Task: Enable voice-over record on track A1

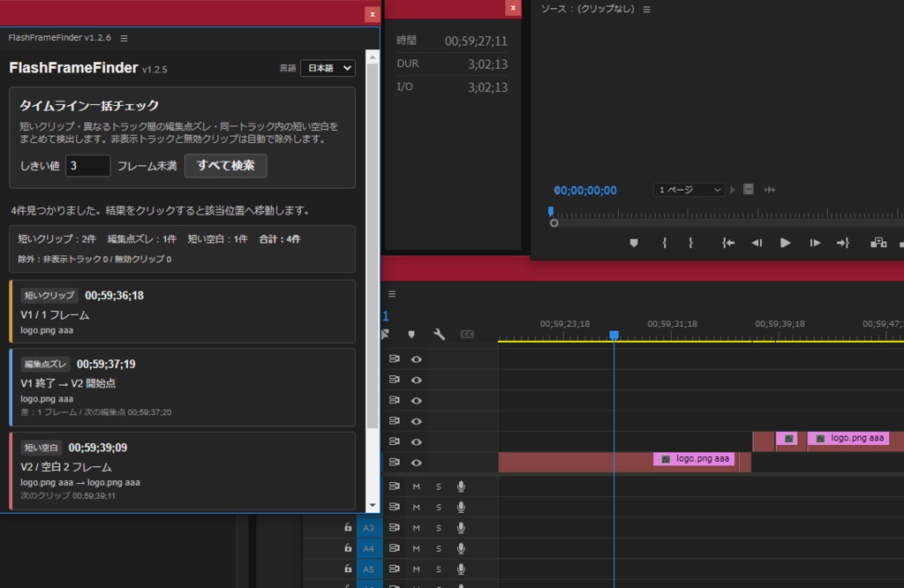Action: [461, 486]
